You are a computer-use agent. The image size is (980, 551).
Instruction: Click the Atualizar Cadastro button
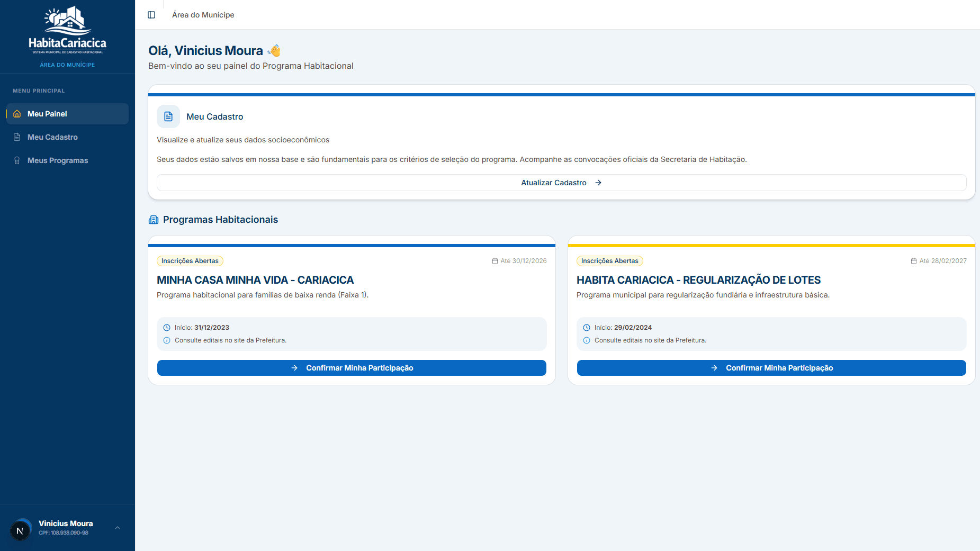pyautogui.click(x=561, y=183)
